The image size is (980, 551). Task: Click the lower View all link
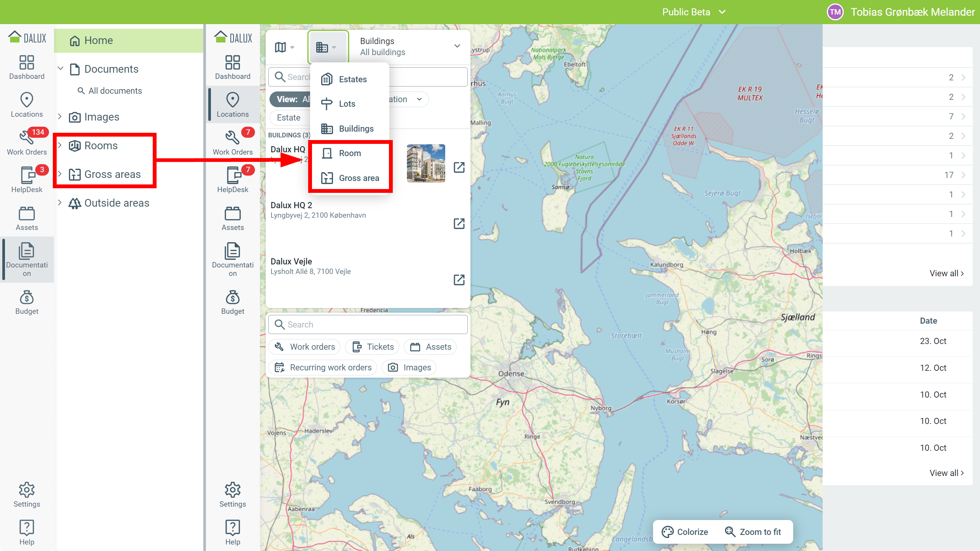(947, 473)
